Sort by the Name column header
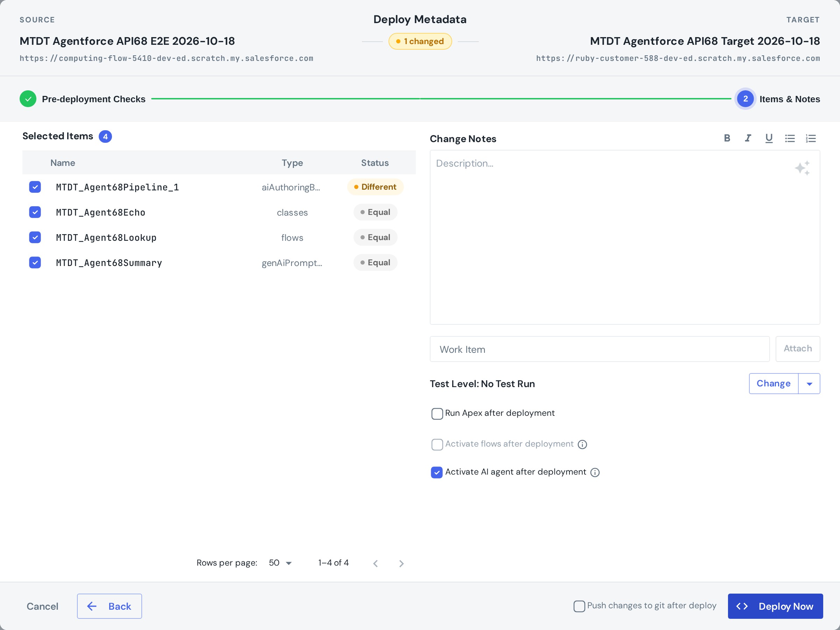840x630 pixels. 63,163
